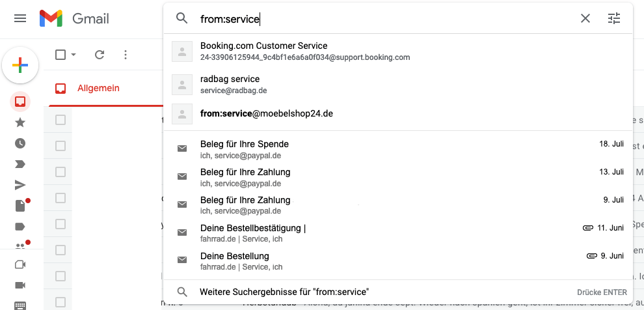
Task: Select the Booking.com Customer Service suggestion
Action: pos(398,51)
